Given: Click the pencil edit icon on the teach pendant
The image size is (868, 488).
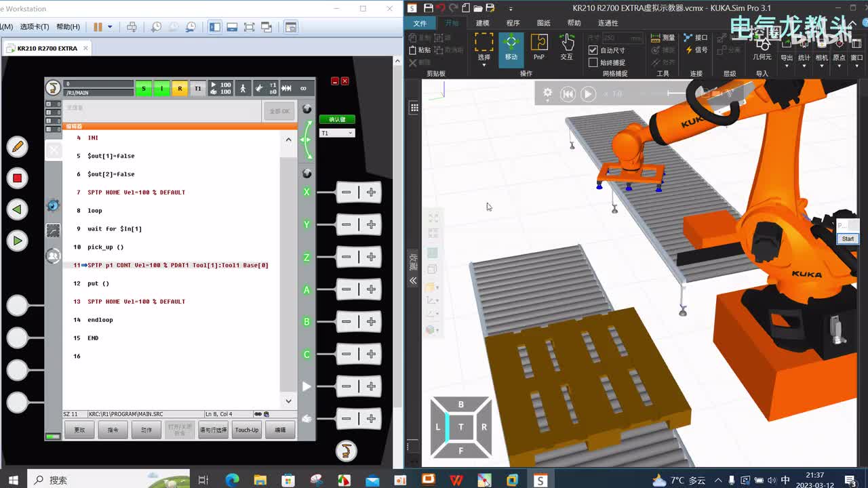Looking at the screenshot, I should [17, 146].
